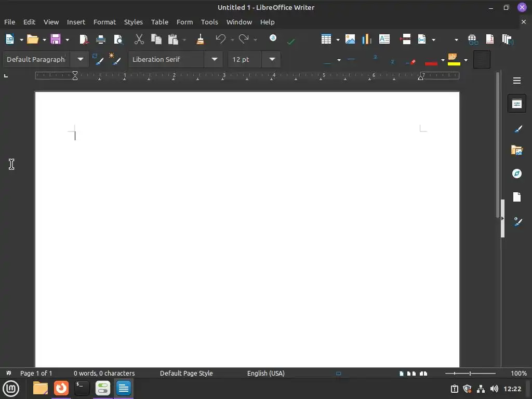The width and height of the screenshot is (532, 399).
Task: Toggle the sidebar Properties panel button
Action: coord(517,104)
